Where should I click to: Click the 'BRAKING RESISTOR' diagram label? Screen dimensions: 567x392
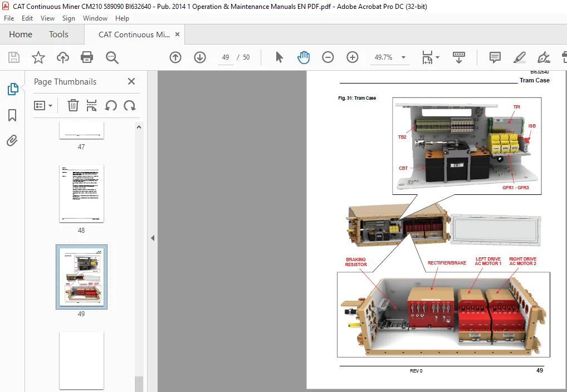(356, 262)
